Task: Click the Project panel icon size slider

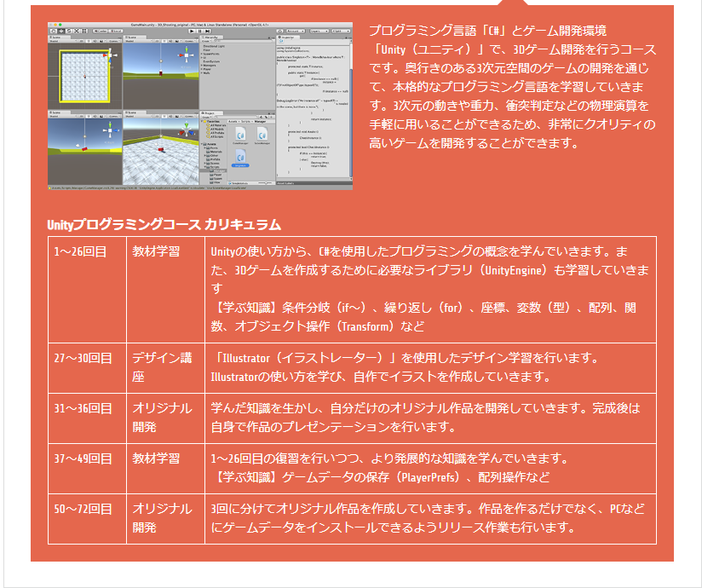Action: pos(265,183)
